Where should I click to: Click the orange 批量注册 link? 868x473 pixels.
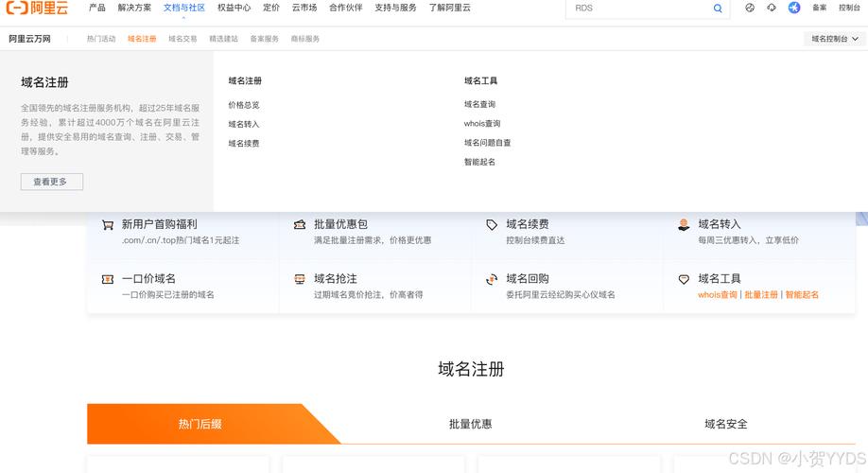point(760,294)
